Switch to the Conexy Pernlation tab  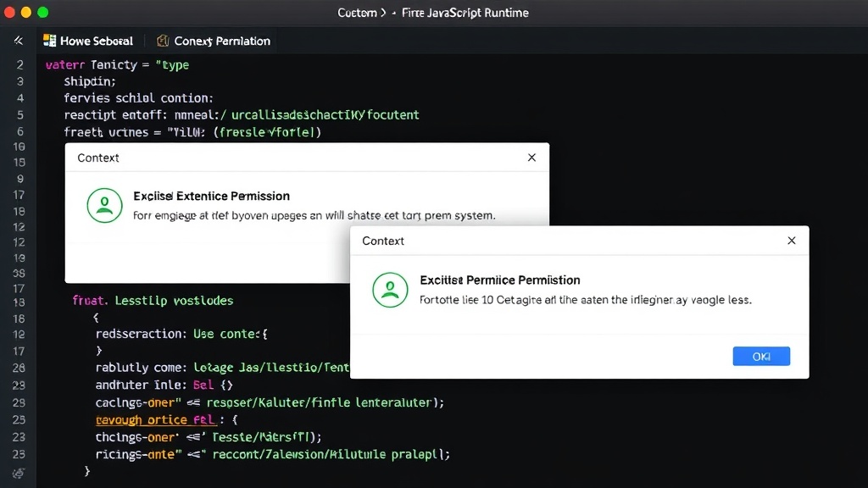(214, 41)
